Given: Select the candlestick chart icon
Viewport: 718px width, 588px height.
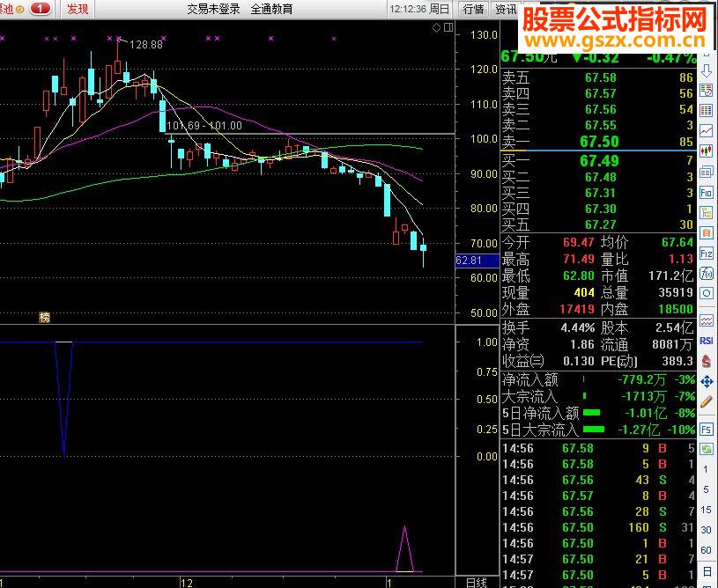Looking at the screenshot, I should 706,151.
